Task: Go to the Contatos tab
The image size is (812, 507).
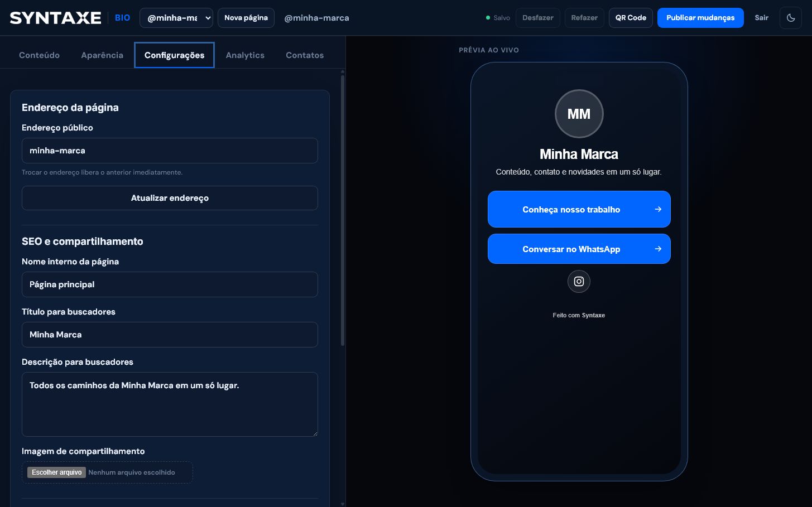Action: point(305,55)
